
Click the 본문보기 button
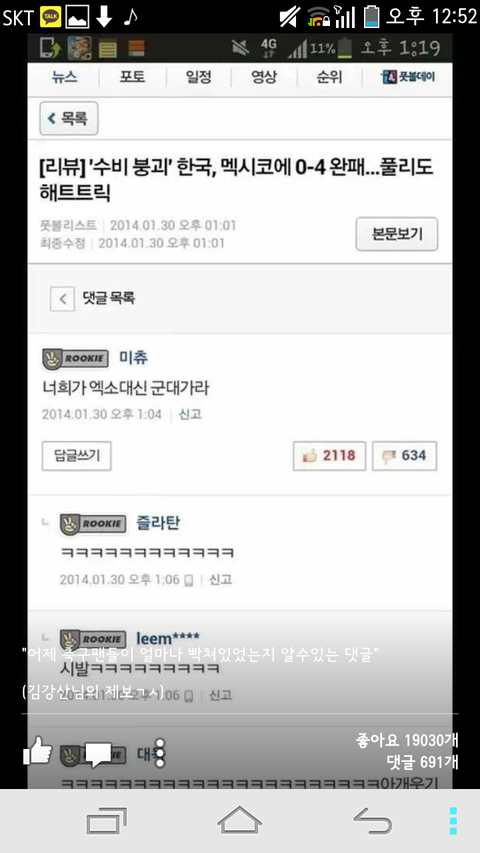coord(397,234)
